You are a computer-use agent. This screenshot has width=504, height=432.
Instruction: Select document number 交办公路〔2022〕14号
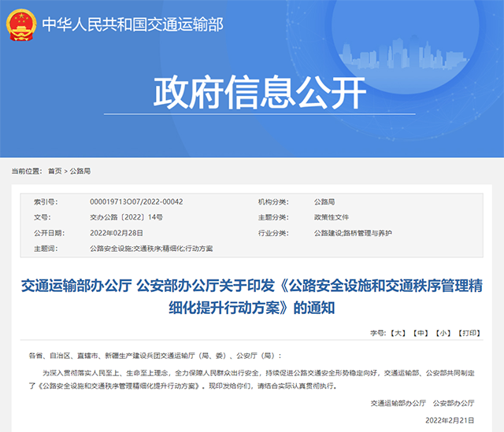[x=126, y=217]
